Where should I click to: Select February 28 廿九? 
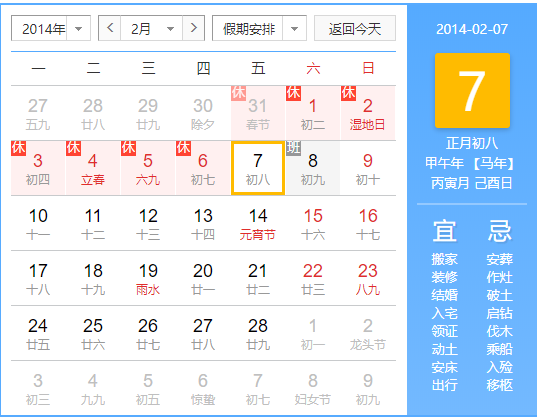258,334
